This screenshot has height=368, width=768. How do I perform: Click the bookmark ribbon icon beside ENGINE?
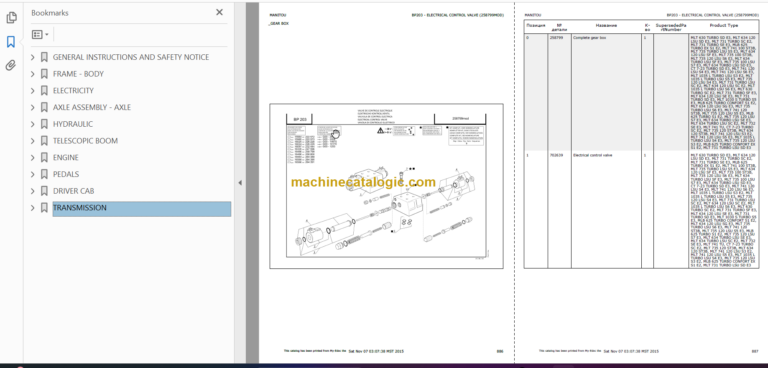click(44, 158)
